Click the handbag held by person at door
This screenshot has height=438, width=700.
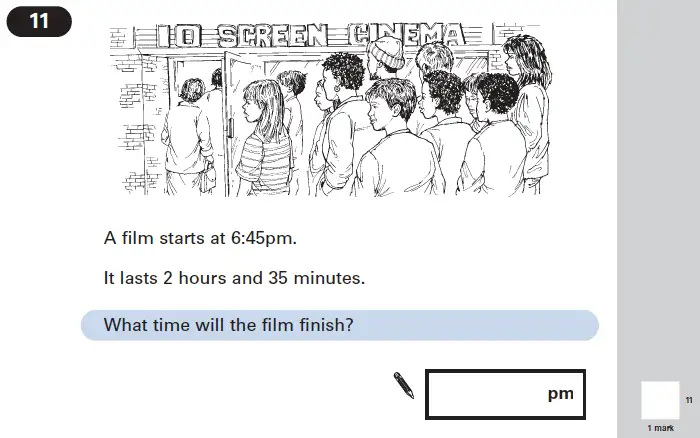tap(208, 177)
